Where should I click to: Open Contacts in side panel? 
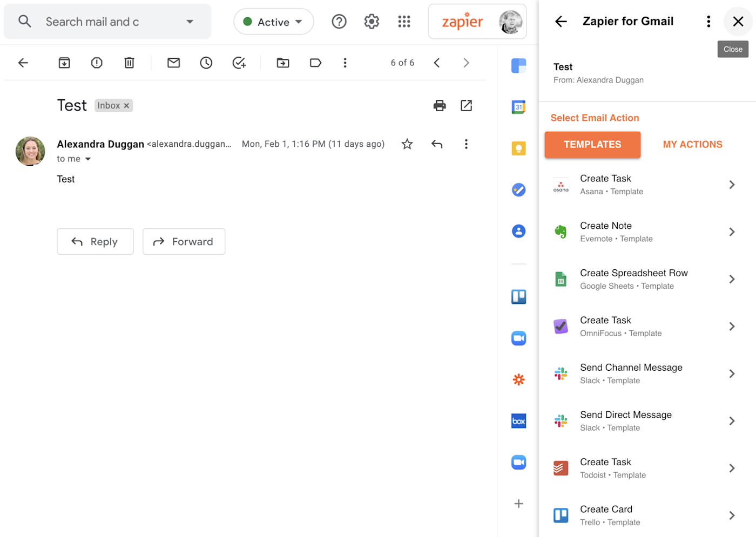point(518,231)
